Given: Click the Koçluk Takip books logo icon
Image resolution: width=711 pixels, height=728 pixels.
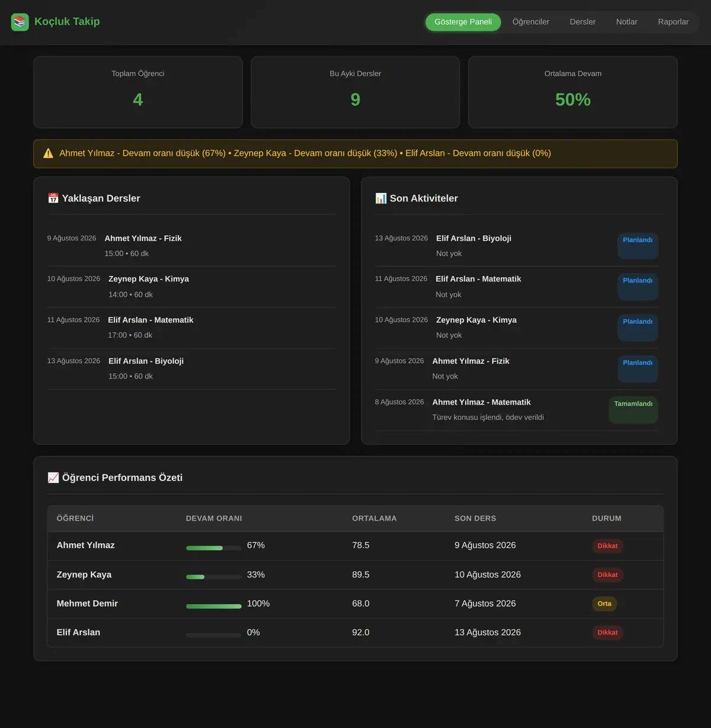Looking at the screenshot, I should (20, 23).
